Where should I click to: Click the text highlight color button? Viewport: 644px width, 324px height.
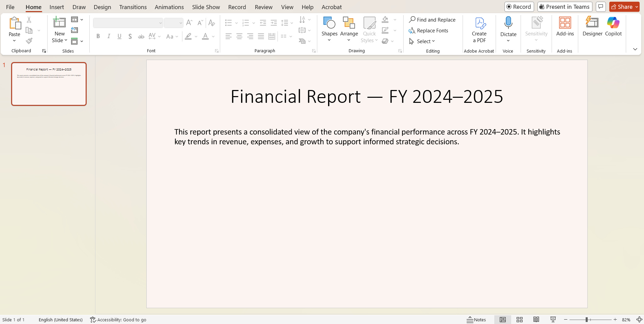coord(188,36)
